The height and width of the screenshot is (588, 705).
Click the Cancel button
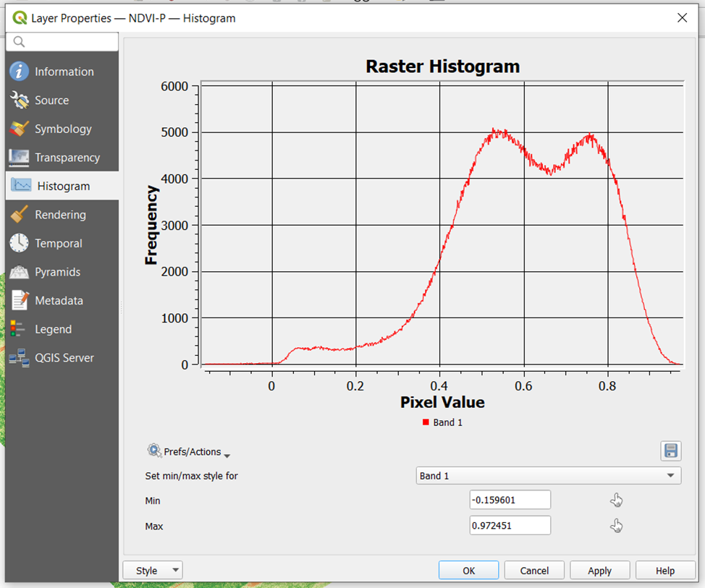tap(534, 571)
